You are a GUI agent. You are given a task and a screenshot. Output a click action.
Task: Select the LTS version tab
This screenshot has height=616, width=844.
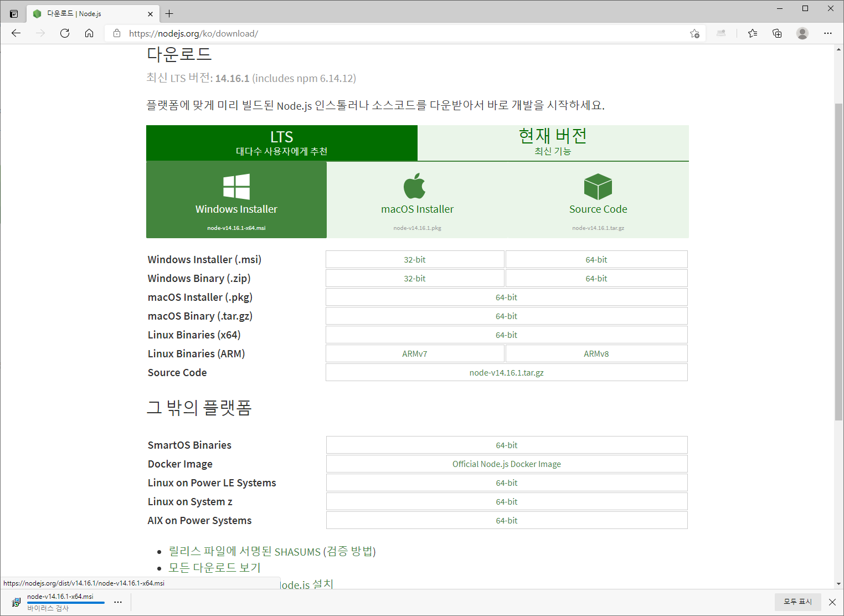pyautogui.click(x=282, y=143)
